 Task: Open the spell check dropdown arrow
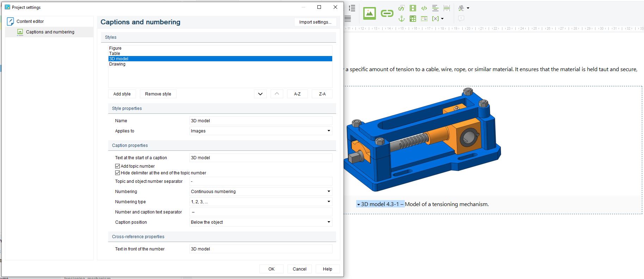pyautogui.click(x=468, y=8)
